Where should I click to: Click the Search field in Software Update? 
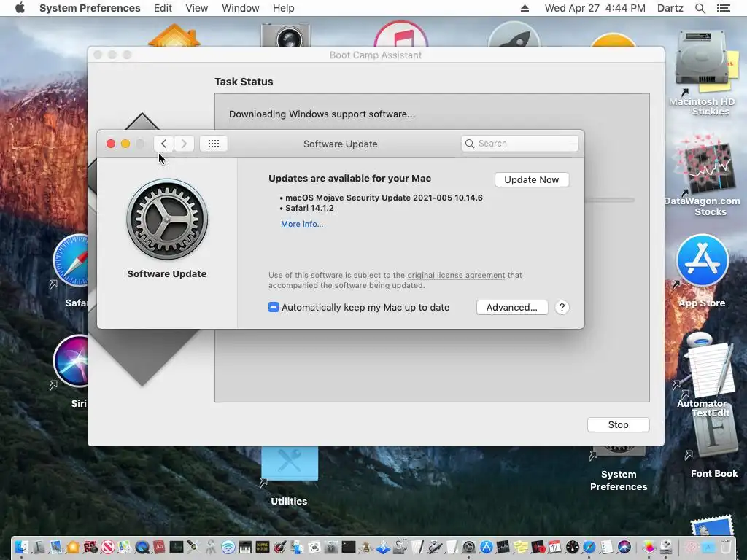pyautogui.click(x=519, y=144)
